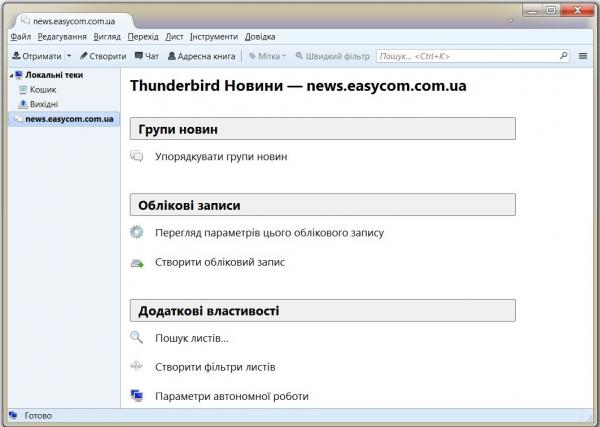This screenshot has width=600, height=427.
Task: Open the Перехід menu
Action: tap(143, 37)
